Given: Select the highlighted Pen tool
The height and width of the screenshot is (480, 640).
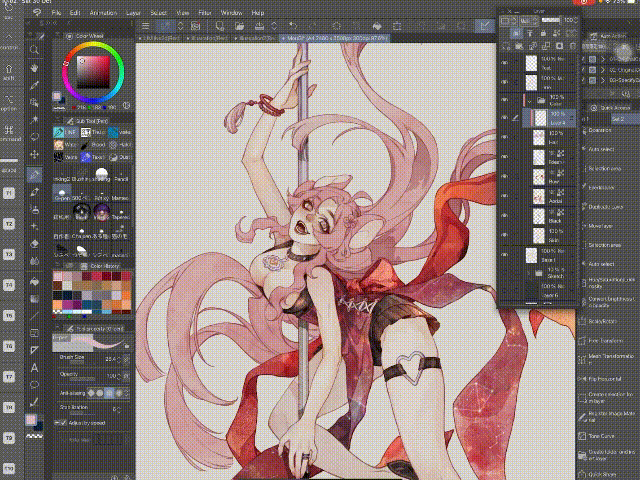Looking at the screenshot, I should (34, 175).
